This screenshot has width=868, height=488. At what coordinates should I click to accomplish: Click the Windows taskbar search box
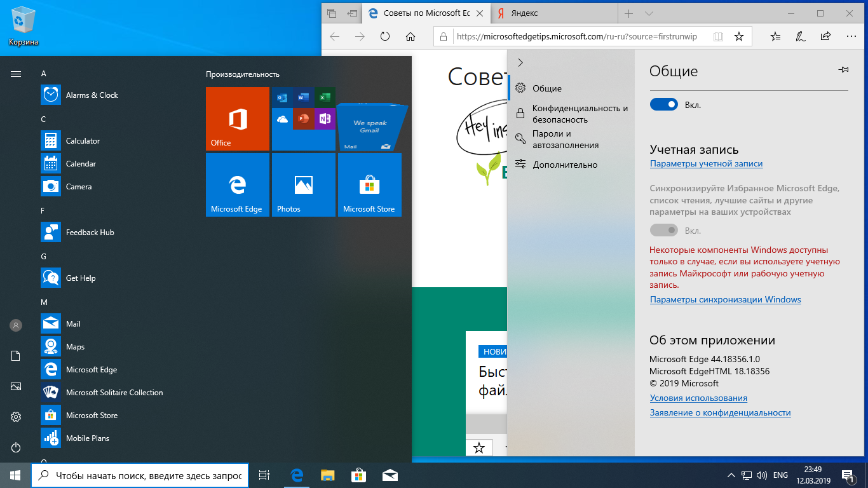click(139, 475)
